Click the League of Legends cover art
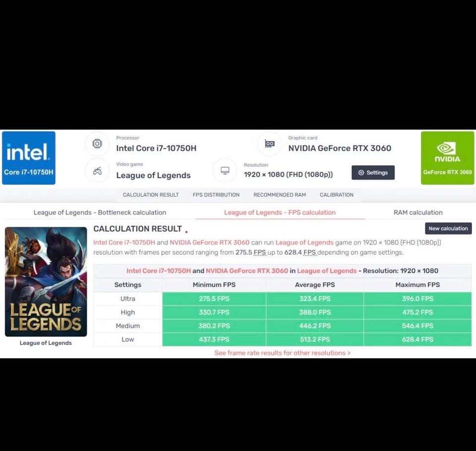 pyautogui.click(x=46, y=281)
